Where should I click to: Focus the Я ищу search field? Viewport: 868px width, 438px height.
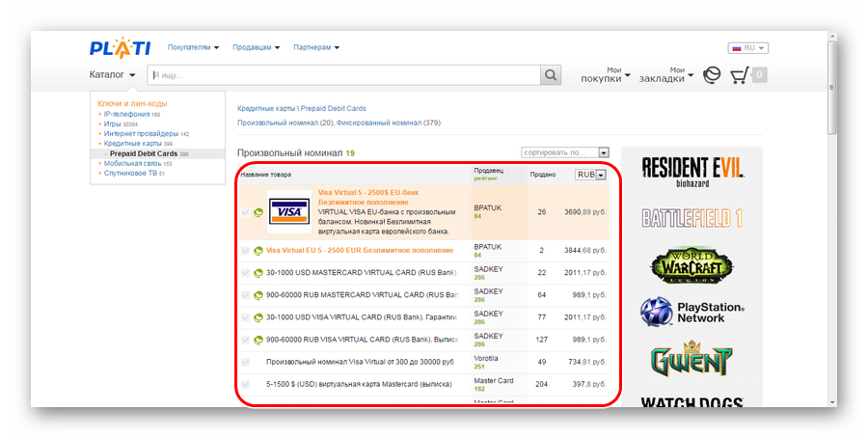pyautogui.click(x=343, y=74)
